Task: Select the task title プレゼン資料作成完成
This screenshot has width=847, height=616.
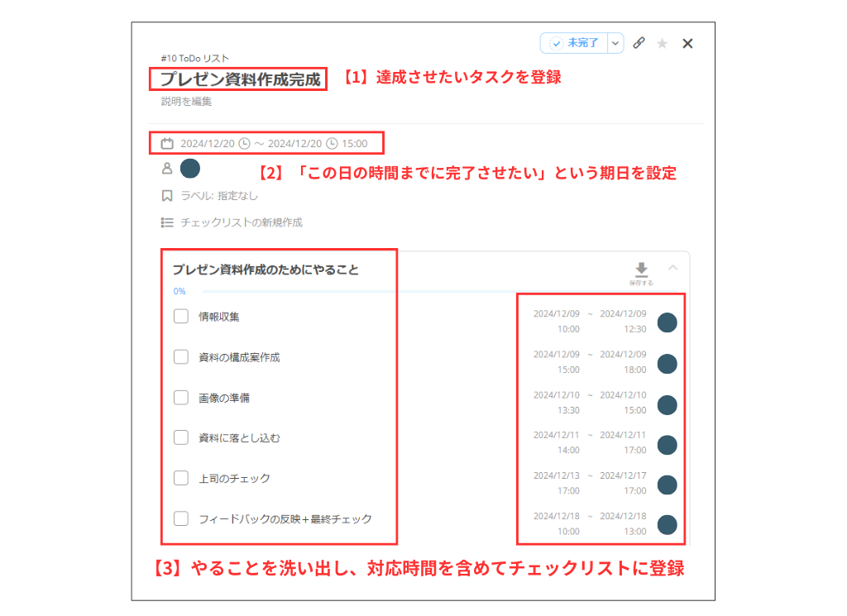Action: click(x=236, y=80)
